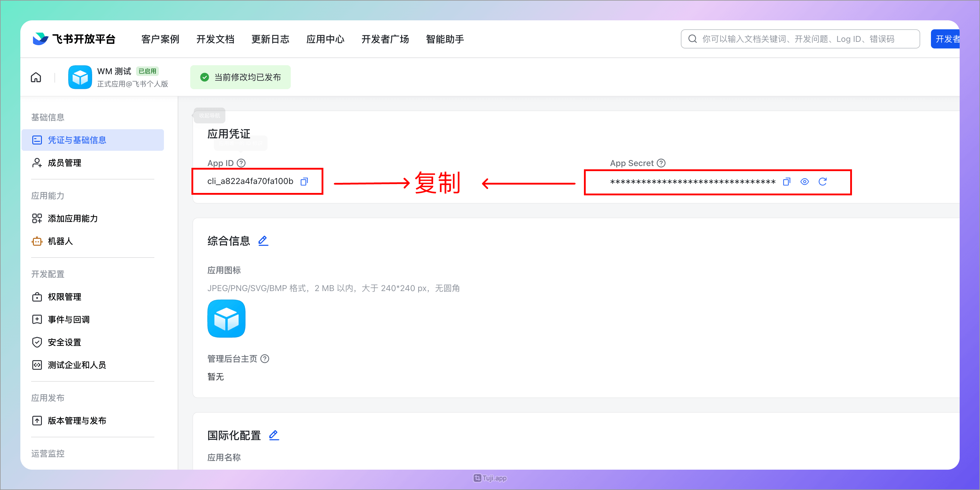Open 应用中心 from the navigation bar
The width and height of the screenshot is (980, 490).
pos(325,39)
